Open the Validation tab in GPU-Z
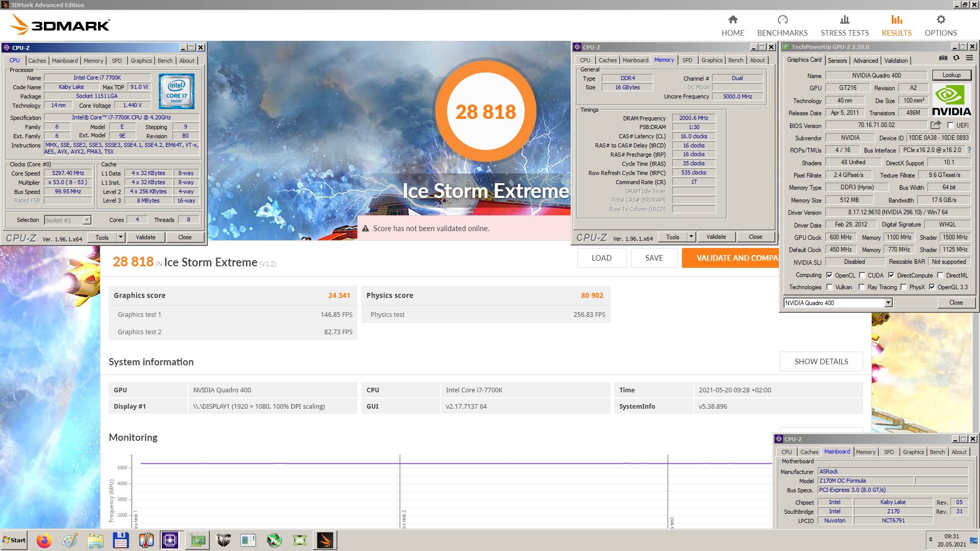980x551 pixels. pos(896,61)
